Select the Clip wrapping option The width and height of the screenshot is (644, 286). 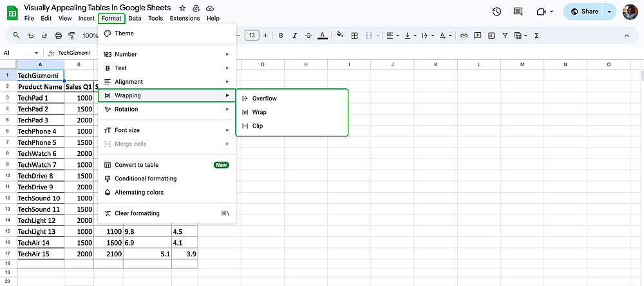[292, 126]
